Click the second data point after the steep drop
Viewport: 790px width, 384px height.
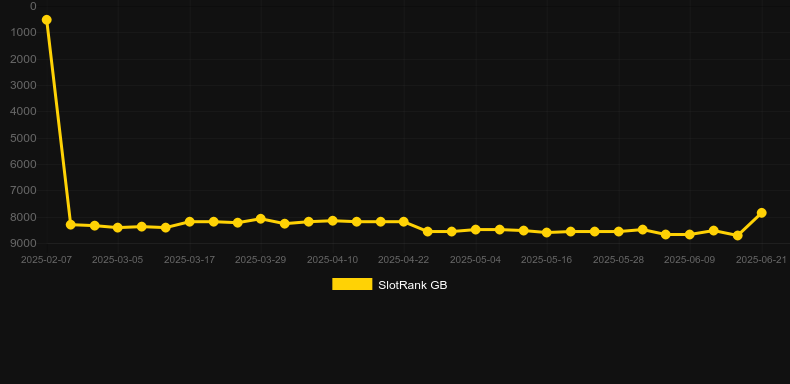tap(94, 226)
